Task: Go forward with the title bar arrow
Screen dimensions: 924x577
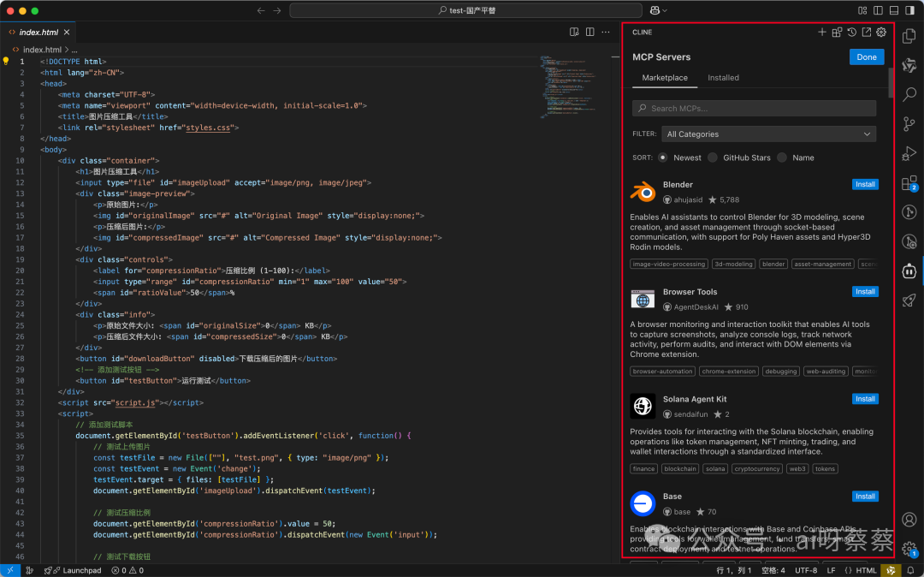Action: pyautogui.click(x=277, y=10)
